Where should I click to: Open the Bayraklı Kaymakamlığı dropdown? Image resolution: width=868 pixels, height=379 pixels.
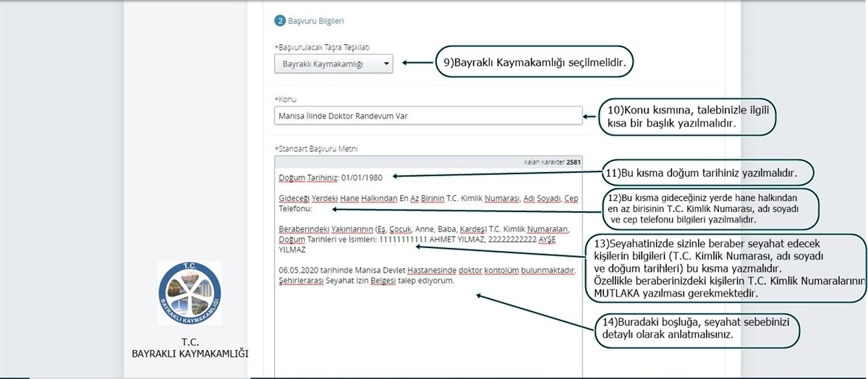(333, 64)
